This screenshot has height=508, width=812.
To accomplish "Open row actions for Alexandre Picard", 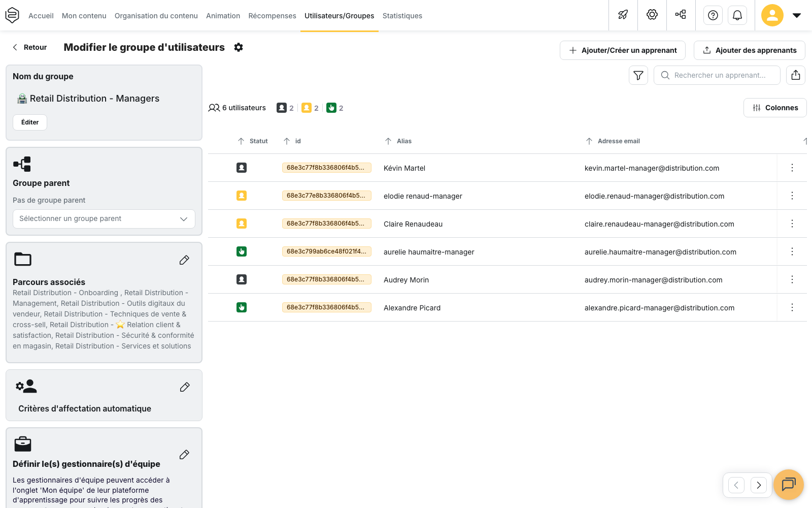I will click(x=792, y=307).
